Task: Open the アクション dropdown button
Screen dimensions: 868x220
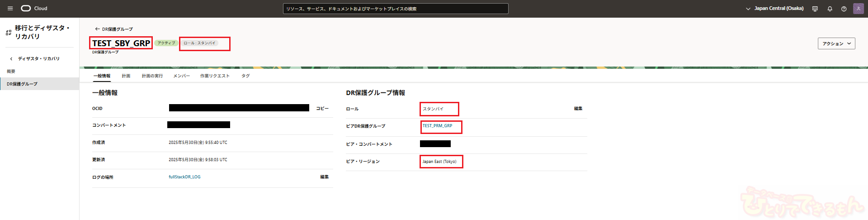Action: click(x=836, y=43)
